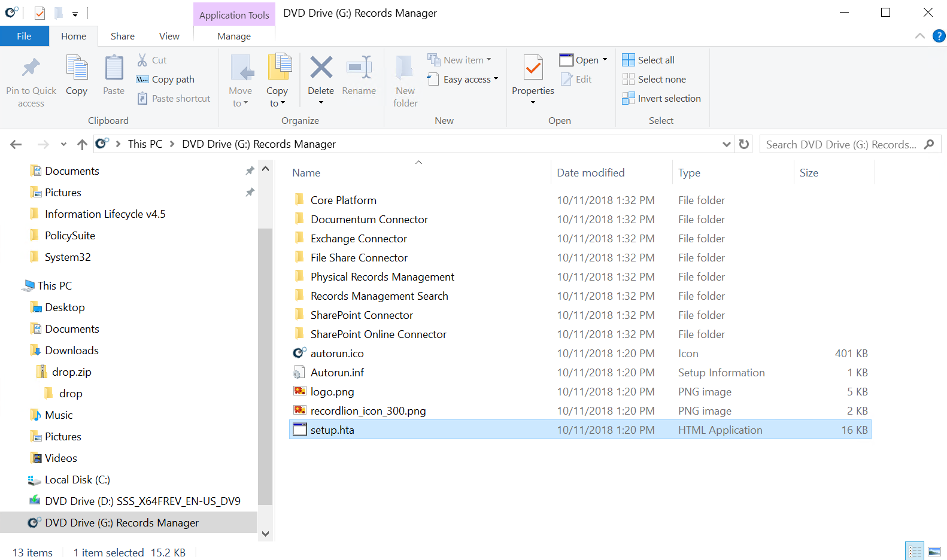Expand the Easy access dropdown
The image size is (947, 560).
click(471, 79)
